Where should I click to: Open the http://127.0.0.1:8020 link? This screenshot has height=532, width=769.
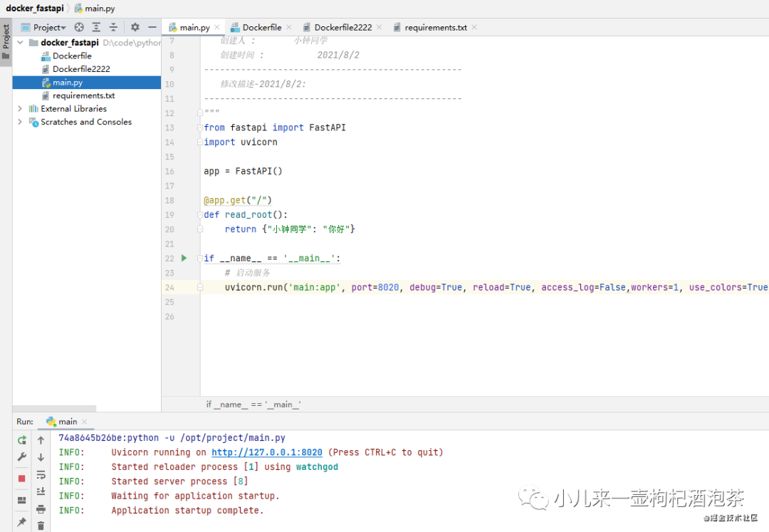pyautogui.click(x=266, y=452)
